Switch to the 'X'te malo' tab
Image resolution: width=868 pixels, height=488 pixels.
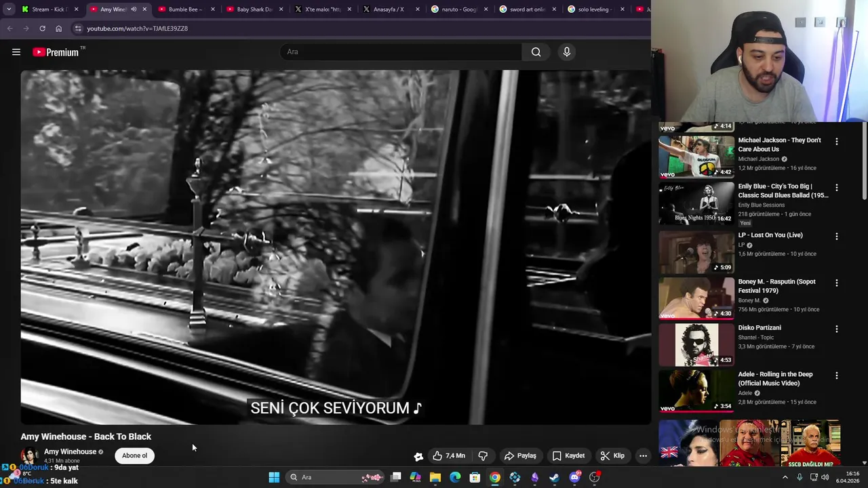(321, 9)
